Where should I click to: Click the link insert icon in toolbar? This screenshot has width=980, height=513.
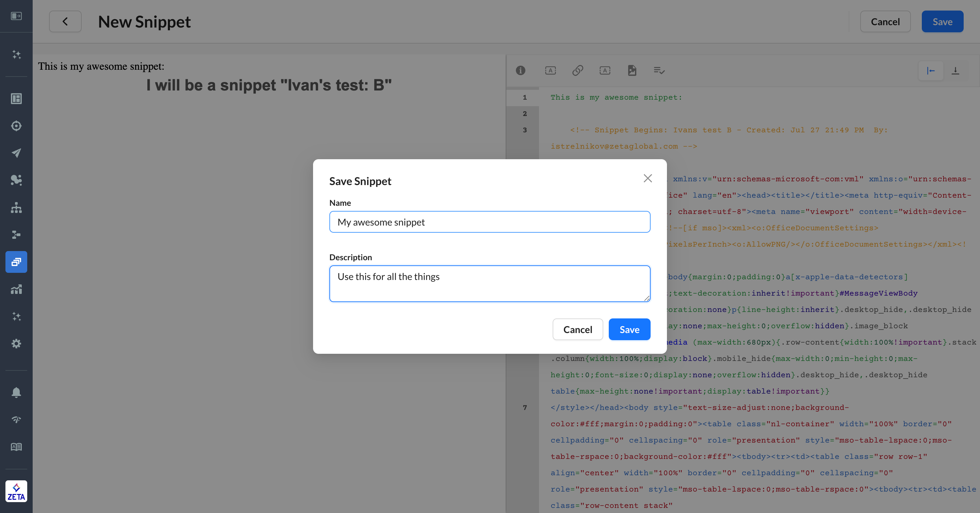tap(577, 70)
